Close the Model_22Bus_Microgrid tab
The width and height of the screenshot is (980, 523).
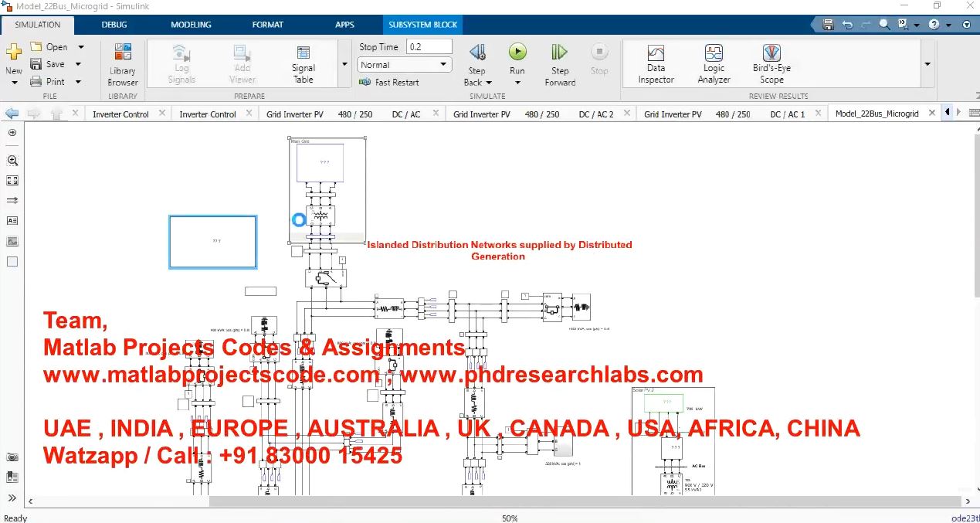pos(932,113)
